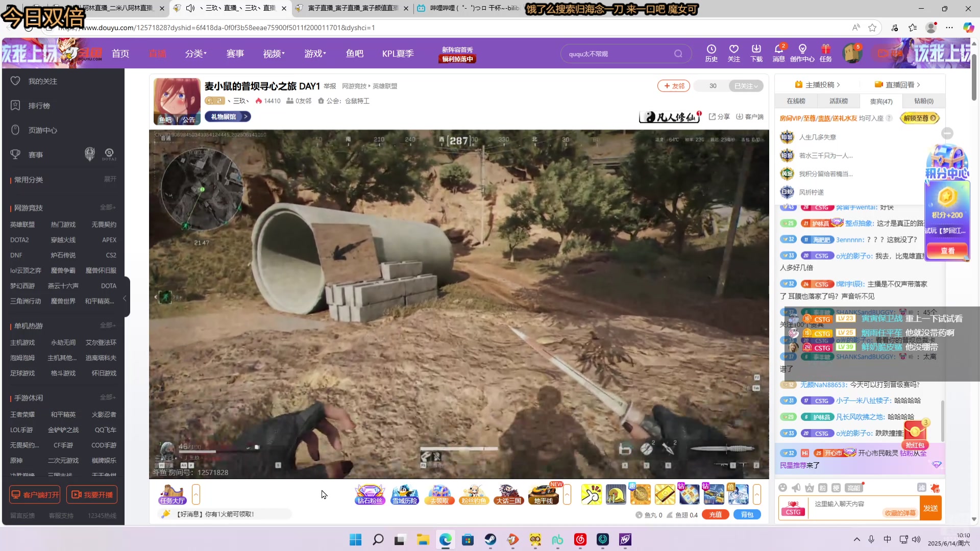Image resolution: width=980 pixels, height=551 pixels.
Task: Open the 历史 history clock icon
Action: [x=711, y=53]
